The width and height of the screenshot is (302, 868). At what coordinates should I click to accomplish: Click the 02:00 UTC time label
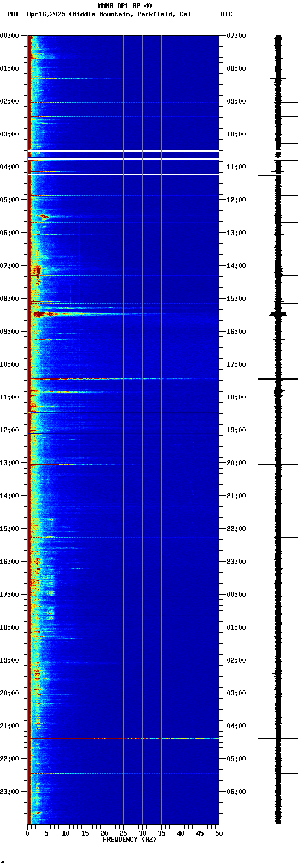coord(236,660)
